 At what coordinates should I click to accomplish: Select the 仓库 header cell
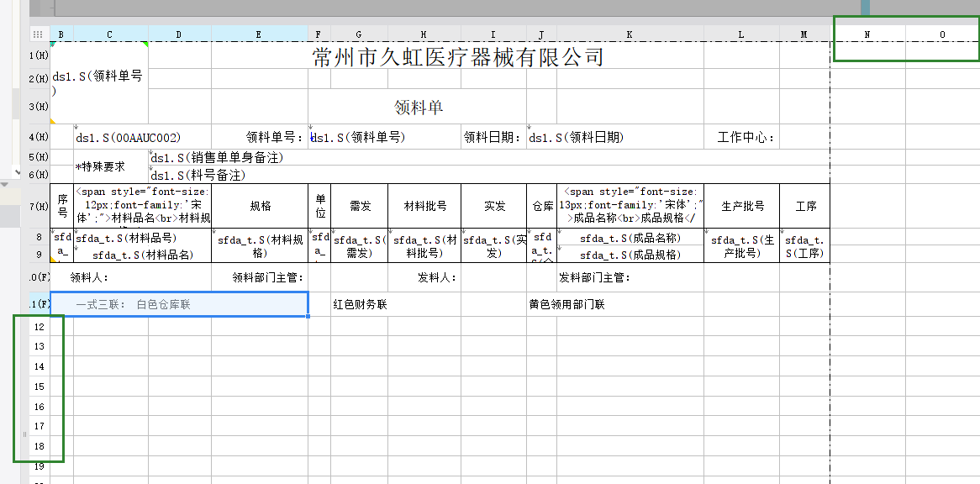click(542, 206)
